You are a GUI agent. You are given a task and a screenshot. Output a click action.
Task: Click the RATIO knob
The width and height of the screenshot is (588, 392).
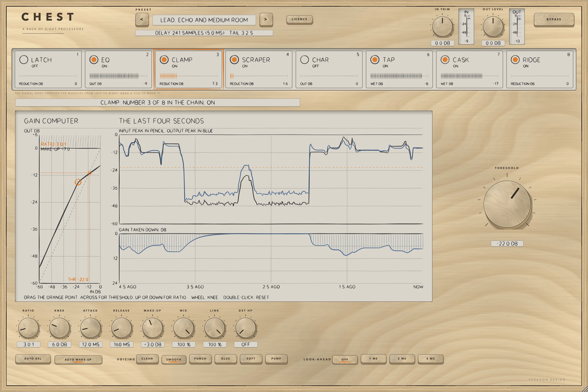coord(29,328)
